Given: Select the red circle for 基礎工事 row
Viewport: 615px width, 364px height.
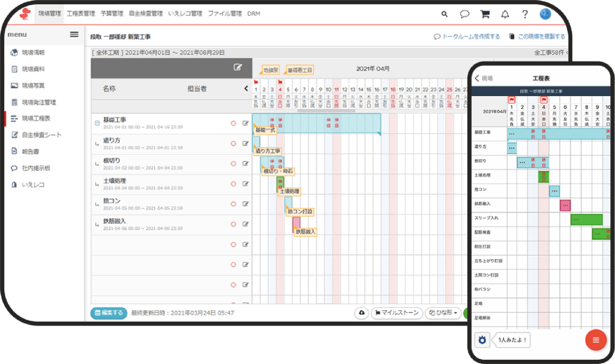Looking at the screenshot, I should coord(234,123).
